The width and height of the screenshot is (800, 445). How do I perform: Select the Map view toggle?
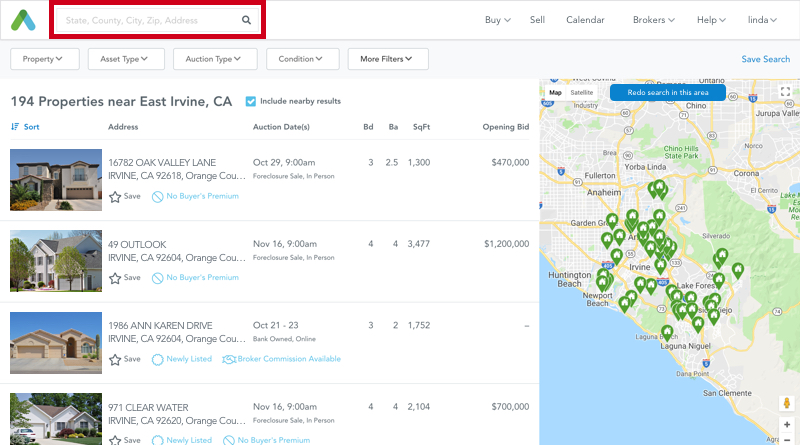pos(555,93)
